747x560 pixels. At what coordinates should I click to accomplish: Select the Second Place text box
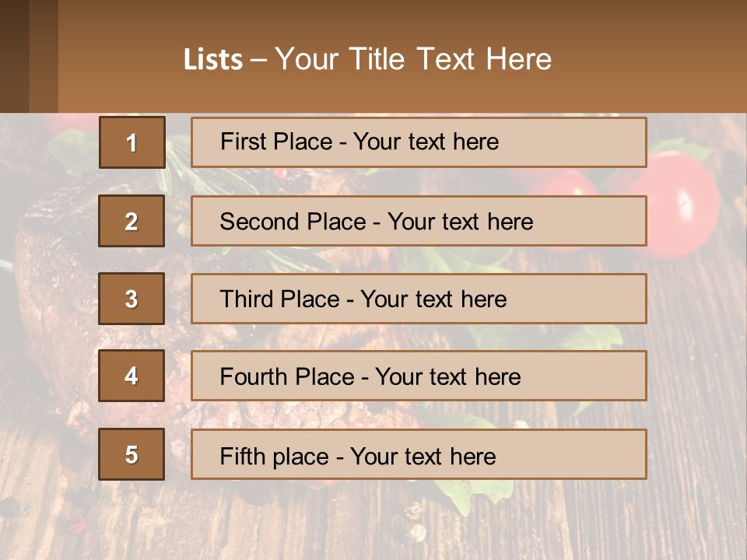tap(419, 221)
